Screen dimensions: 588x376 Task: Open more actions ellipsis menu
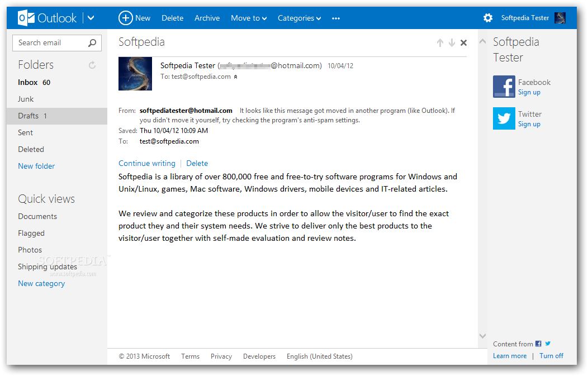pyautogui.click(x=335, y=18)
